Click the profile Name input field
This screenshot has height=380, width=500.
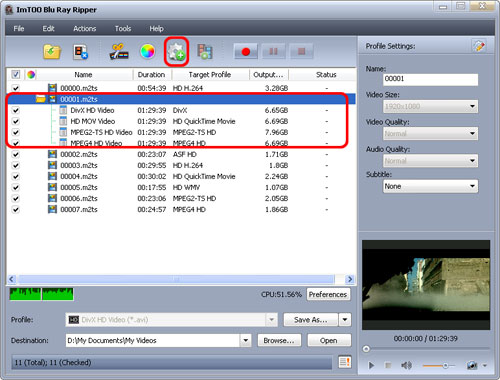pos(430,79)
